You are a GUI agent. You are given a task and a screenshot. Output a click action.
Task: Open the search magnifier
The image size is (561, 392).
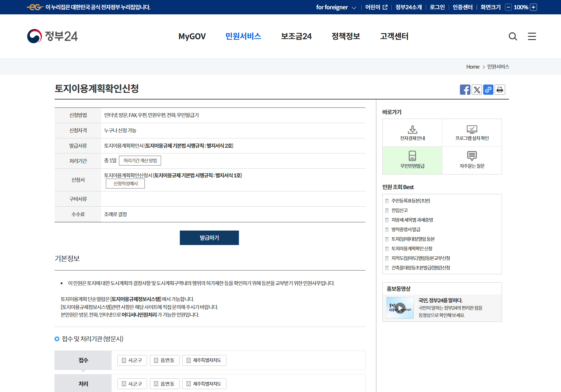(x=513, y=36)
